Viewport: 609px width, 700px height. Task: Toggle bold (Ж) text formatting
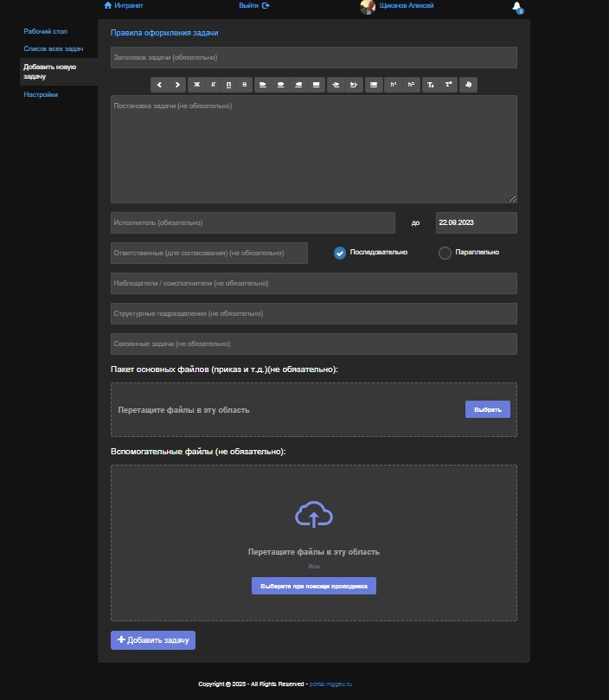click(x=196, y=85)
